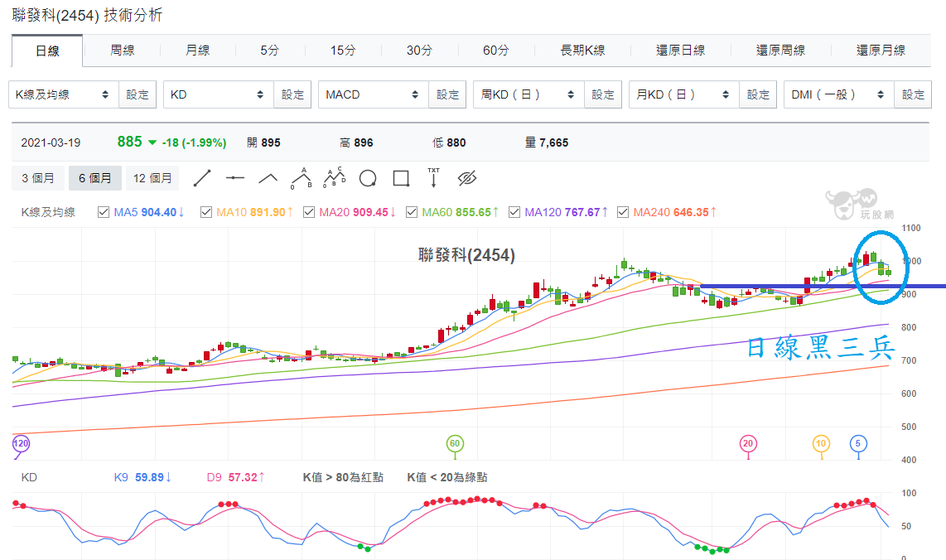Toggle the hide drawings eye icon
Screen dimensions: 946x560
click(x=467, y=178)
